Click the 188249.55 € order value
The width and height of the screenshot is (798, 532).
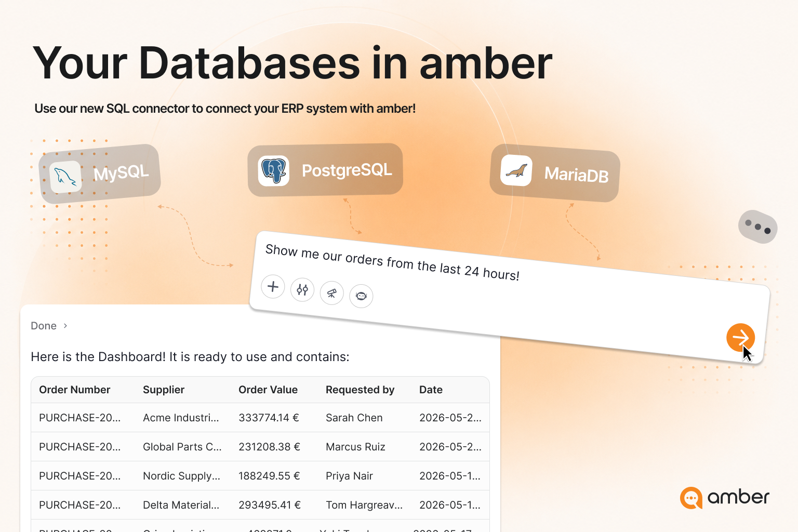pyautogui.click(x=270, y=476)
